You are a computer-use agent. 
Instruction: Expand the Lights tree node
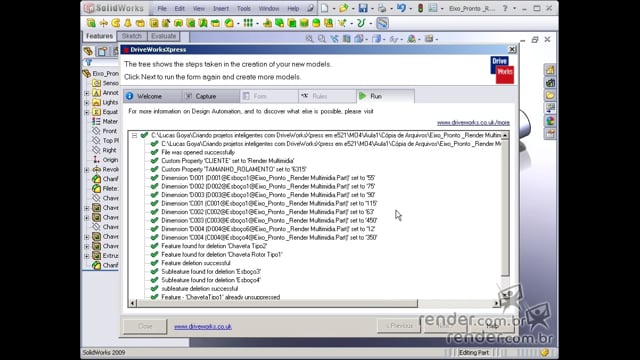pos(87,102)
